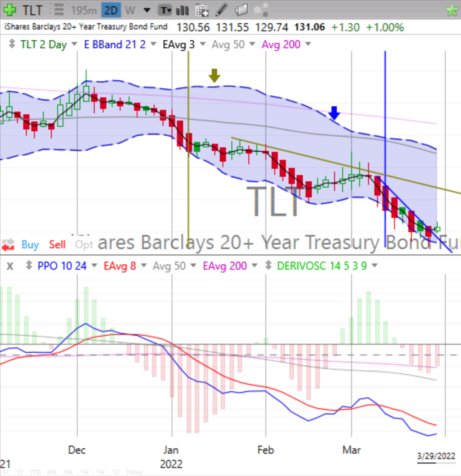The width and height of the screenshot is (461, 476).
Task: Open the watchlist icon next to TLT
Action: 56,10
